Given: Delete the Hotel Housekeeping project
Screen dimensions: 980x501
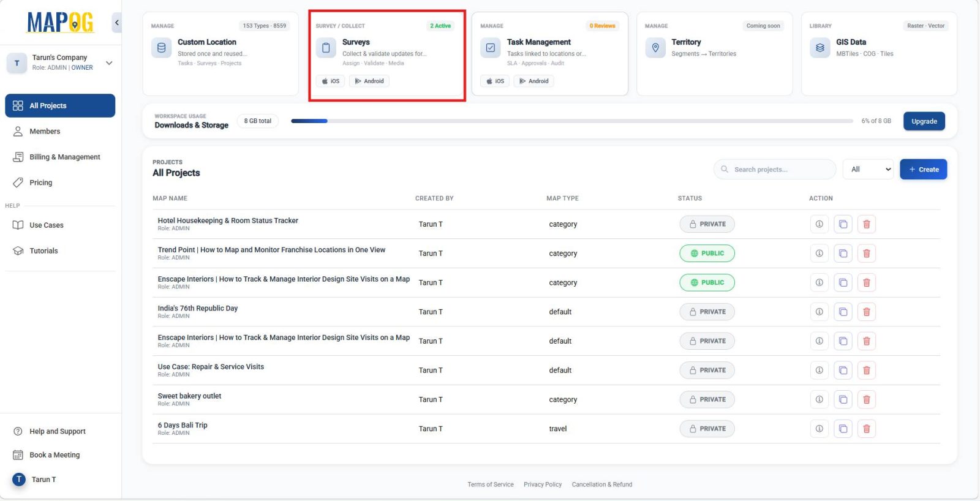Looking at the screenshot, I should [867, 224].
